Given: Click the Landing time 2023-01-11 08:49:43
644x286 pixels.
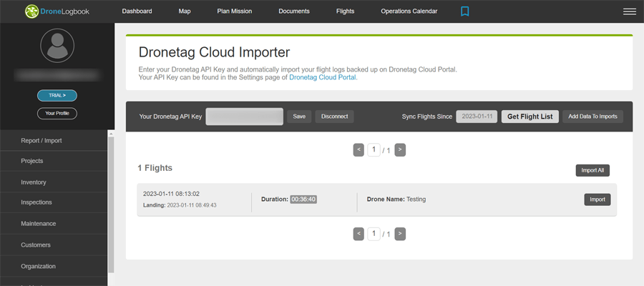Looking at the screenshot, I should (x=180, y=204).
